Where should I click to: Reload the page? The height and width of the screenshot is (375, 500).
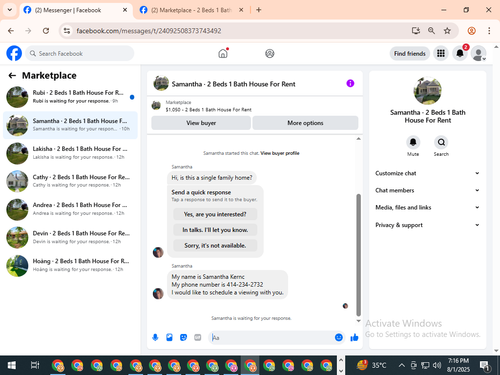click(46, 31)
